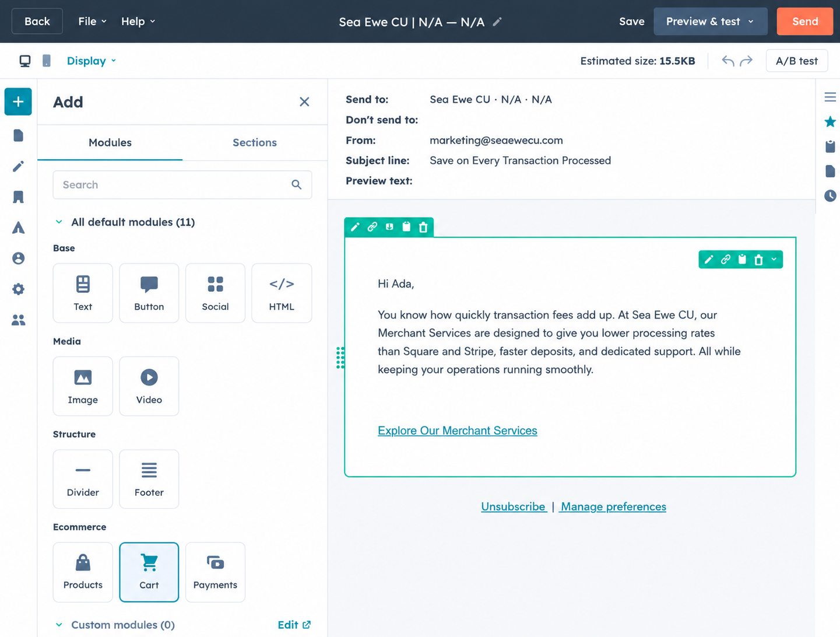The image size is (840, 637).
Task: Click the plus Add icon in left sidebar
Action: [18, 101]
